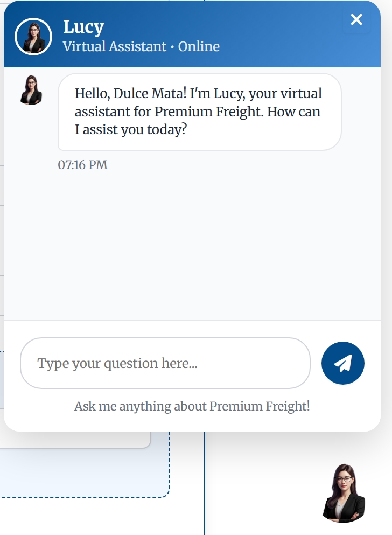Viewport: 392px width, 535px height.
Task: Click "I assist you today?" in the greeting
Action: point(130,130)
